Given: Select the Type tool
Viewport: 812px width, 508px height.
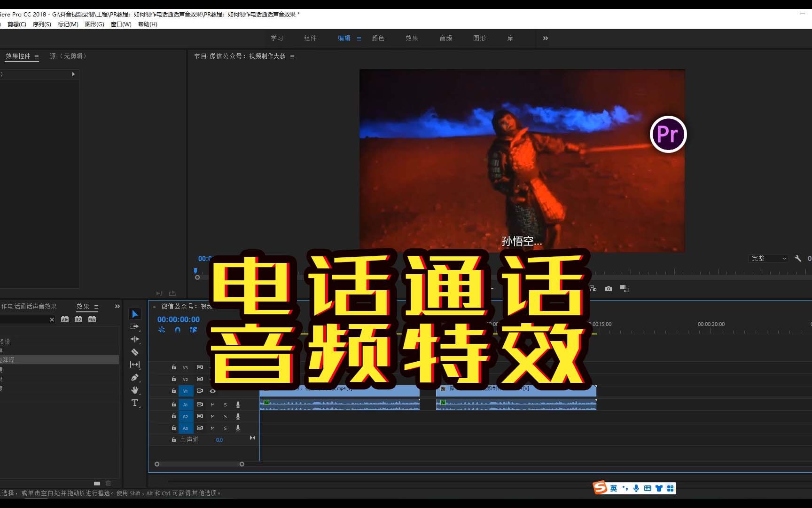Looking at the screenshot, I should [x=135, y=403].
